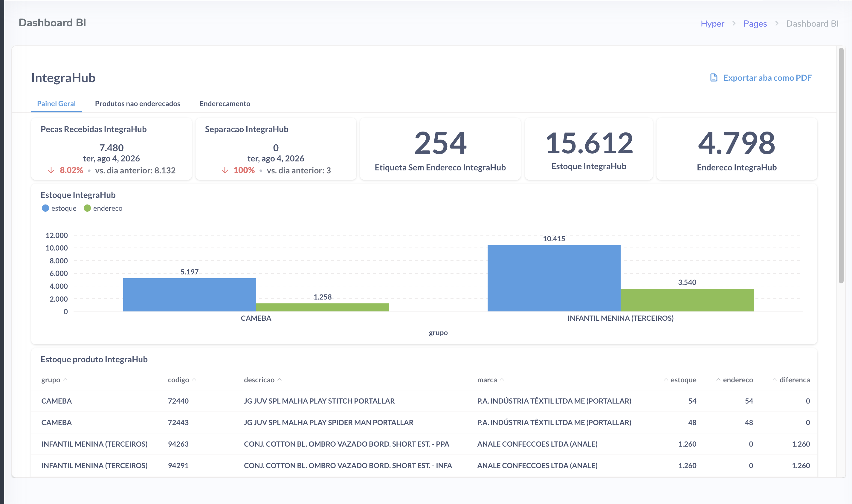The width and height of the screenshot is (852, 504).
Task: Sort by descricao column arrow icon
Action: coord(280,380)
